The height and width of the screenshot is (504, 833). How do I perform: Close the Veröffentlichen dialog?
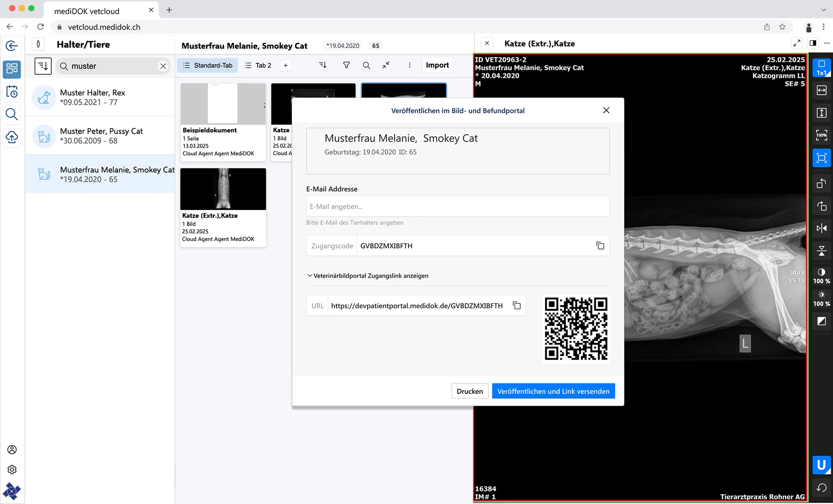tap(606, 110)
